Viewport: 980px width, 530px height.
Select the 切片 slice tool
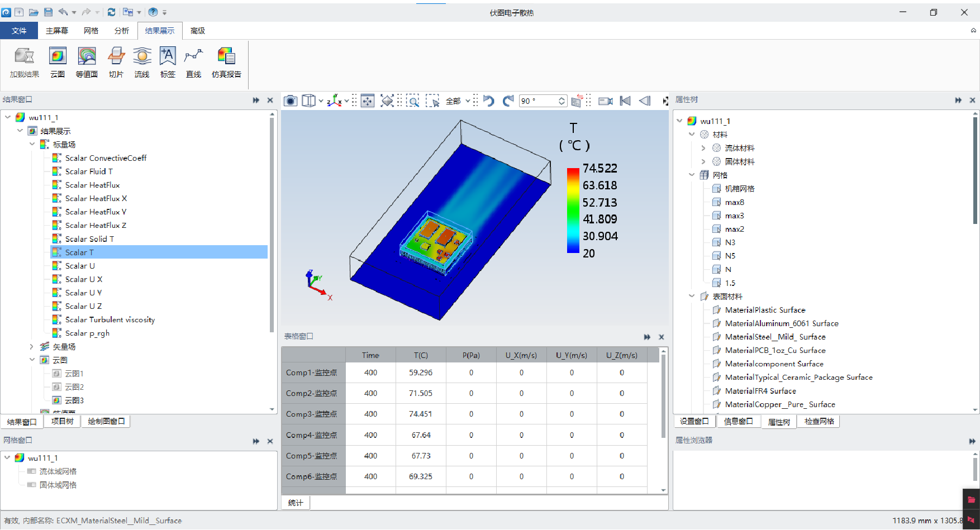point(116,61)
